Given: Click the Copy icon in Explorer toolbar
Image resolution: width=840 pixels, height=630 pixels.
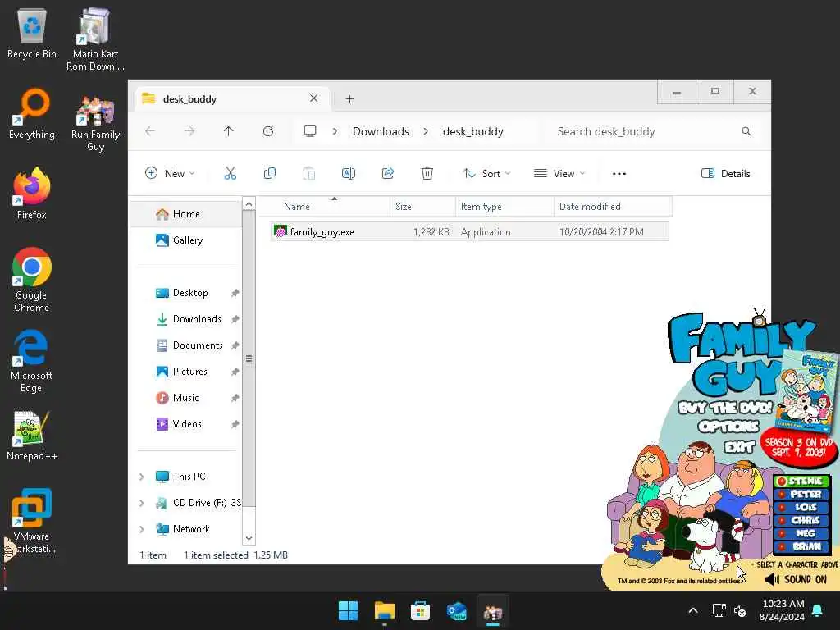Looking at the screenshot, I should click(x=269, y=173).
